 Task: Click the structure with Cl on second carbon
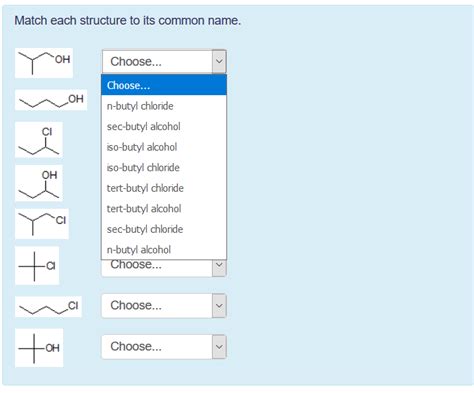pos(39,140)
